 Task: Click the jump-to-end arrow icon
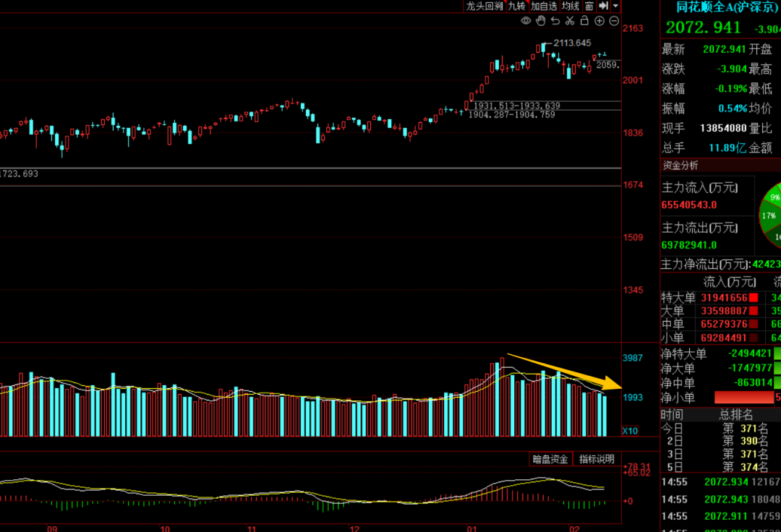point(603,6)
